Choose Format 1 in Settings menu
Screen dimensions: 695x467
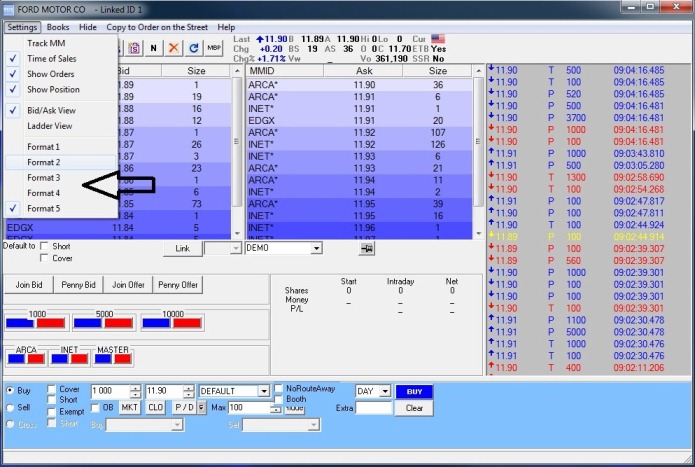pyautogui.click(x=61, y=147)
